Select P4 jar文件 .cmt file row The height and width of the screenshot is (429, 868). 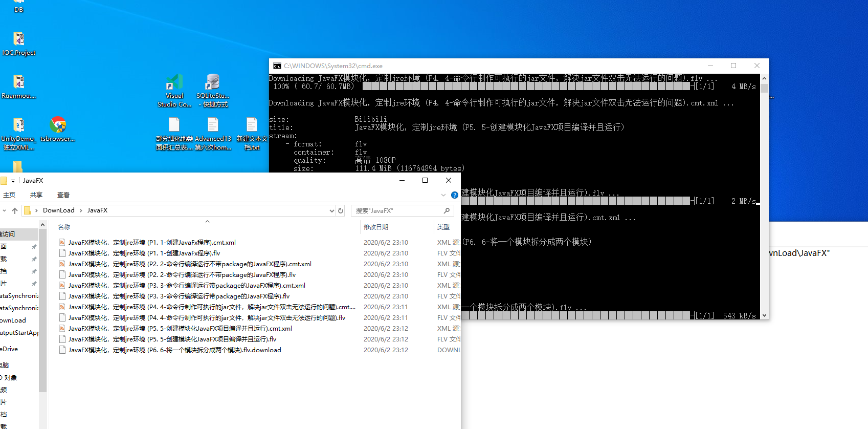[212, 307]
